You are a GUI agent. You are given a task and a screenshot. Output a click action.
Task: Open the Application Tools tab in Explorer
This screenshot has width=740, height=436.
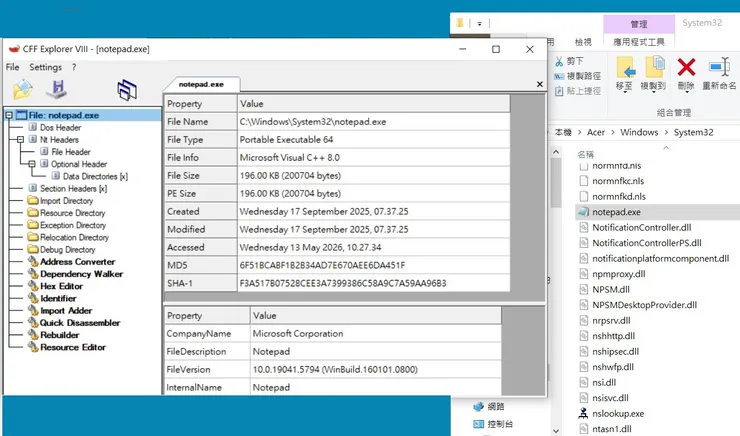click(x=639, y=42)
